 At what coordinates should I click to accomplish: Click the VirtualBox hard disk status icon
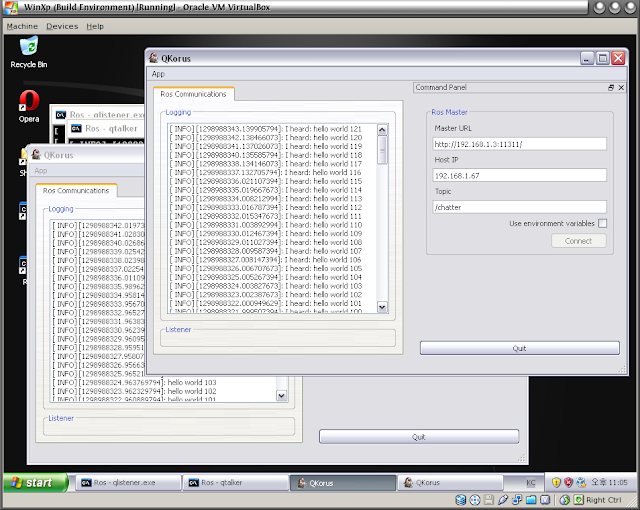(x=460, y=500)
